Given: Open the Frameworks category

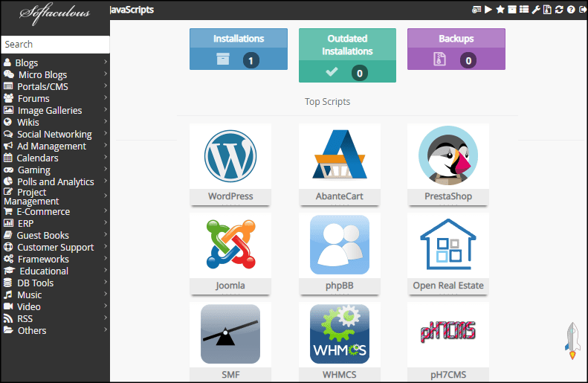Looking at the screenshot, I should pyautogui.click(x=43, y=260).
